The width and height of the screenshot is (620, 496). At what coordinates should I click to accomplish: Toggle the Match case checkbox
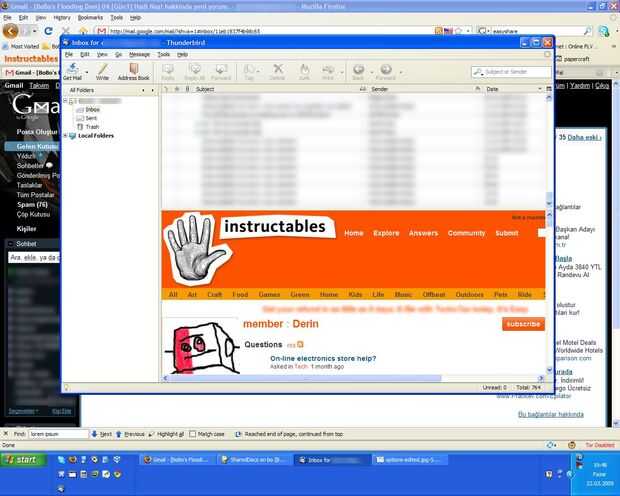193,434
